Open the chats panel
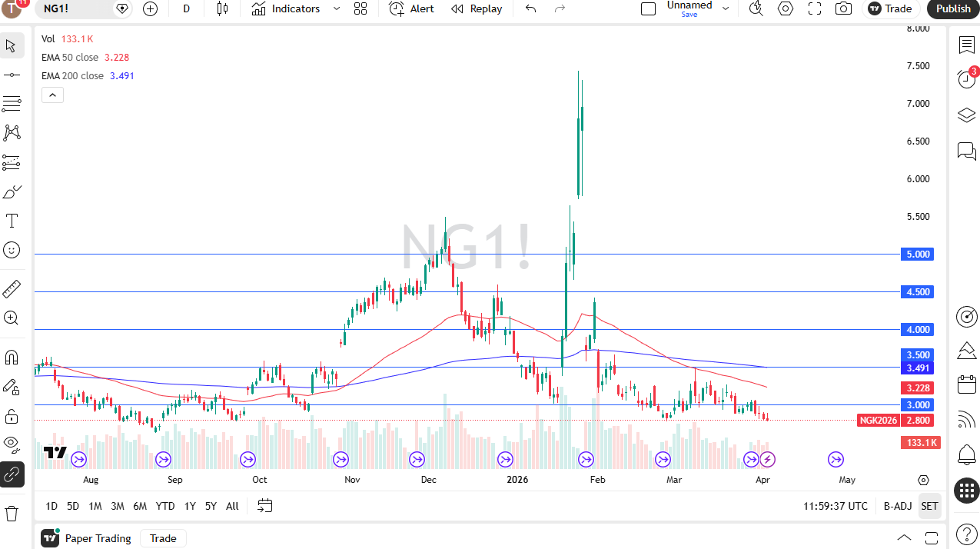This screenshot has width=980, height=549. (967, 151)
